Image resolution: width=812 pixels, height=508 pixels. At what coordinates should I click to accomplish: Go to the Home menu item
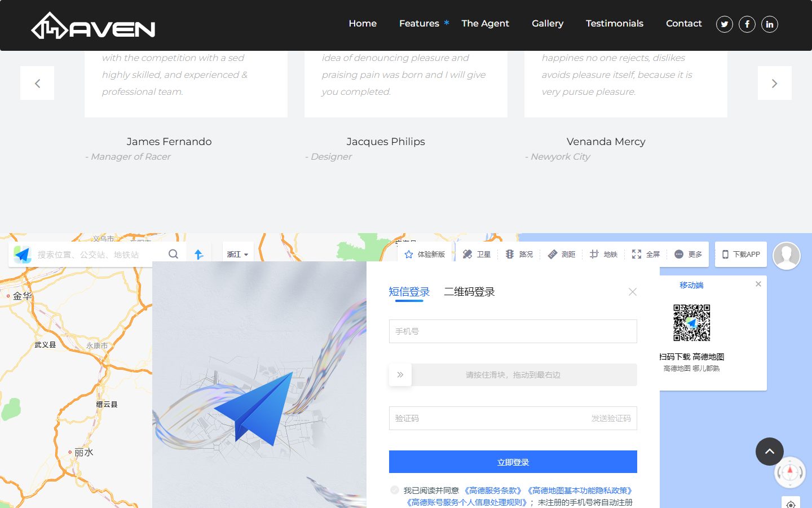point(363,23)
